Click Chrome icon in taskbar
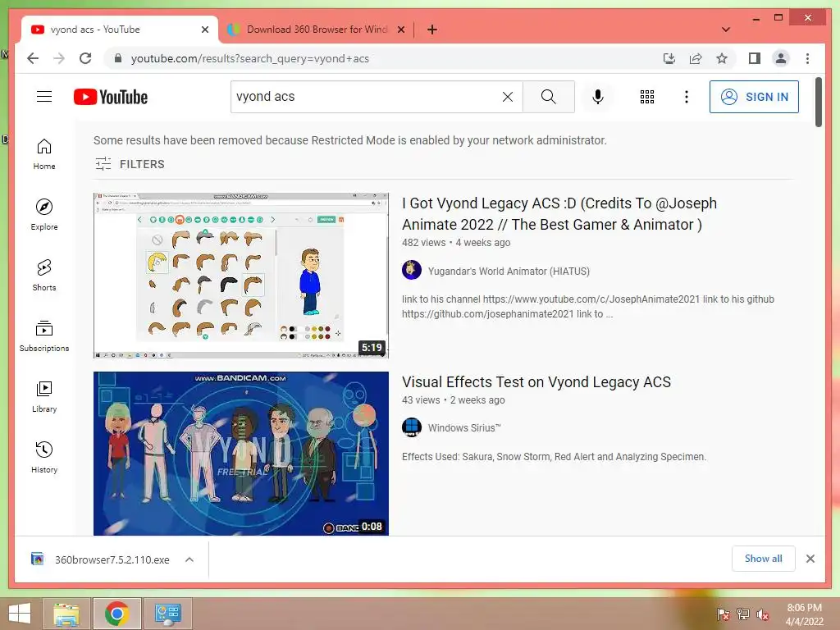The width and height of the screenshot is (840, 630). coord(116,614)
